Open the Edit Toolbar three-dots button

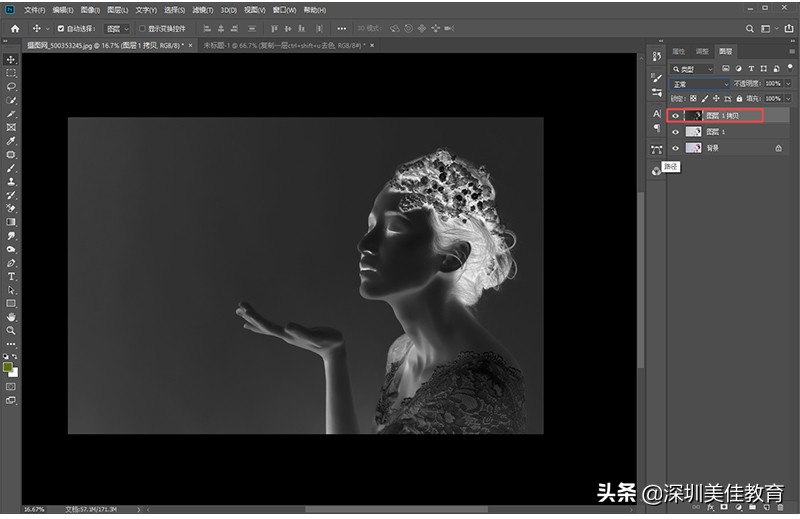click(11, 344)
